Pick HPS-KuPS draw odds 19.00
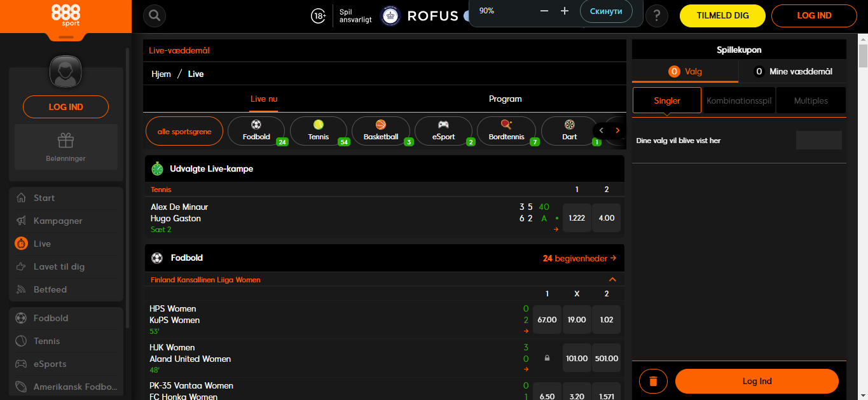This screenshot has height=400, width=868. [577, 320]
